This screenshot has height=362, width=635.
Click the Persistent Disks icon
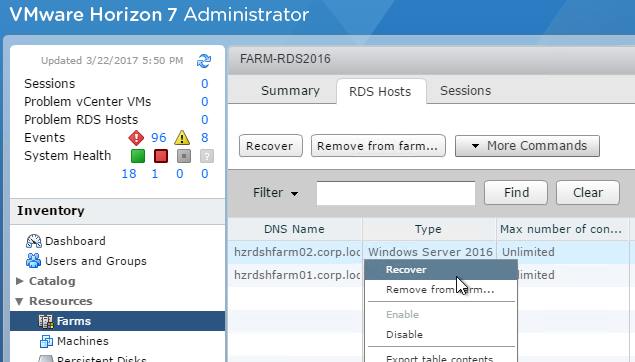click(45, 359)
